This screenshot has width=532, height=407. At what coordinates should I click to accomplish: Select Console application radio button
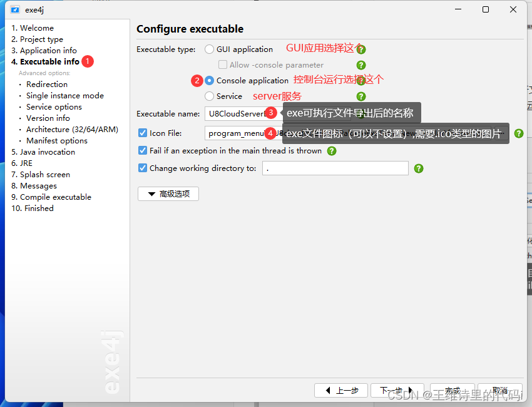(209, 80)
